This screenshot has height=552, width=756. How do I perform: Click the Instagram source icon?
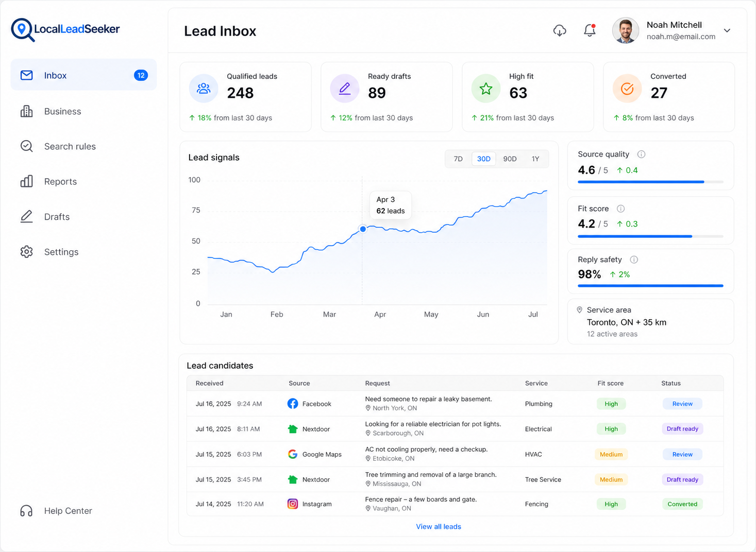point(293,504)
